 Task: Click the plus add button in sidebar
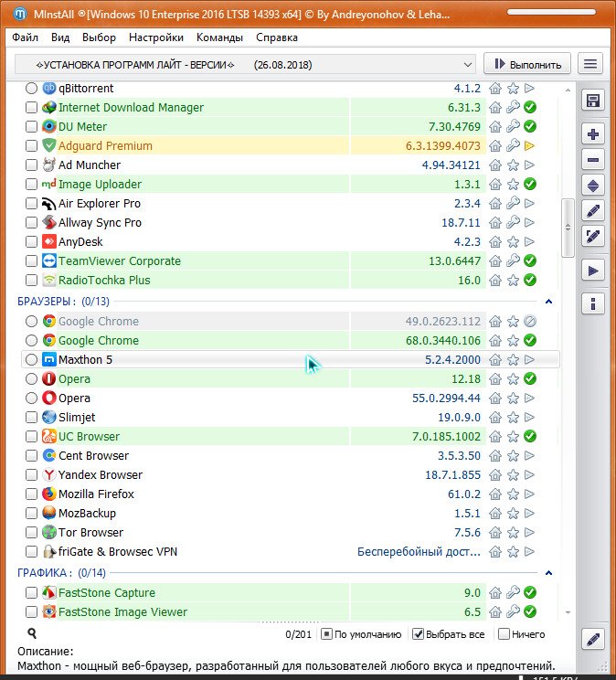(x=592, y=134)
